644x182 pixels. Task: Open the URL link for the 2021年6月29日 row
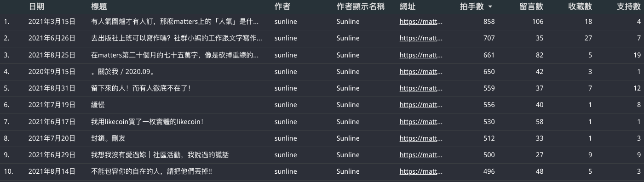(421, 155)
